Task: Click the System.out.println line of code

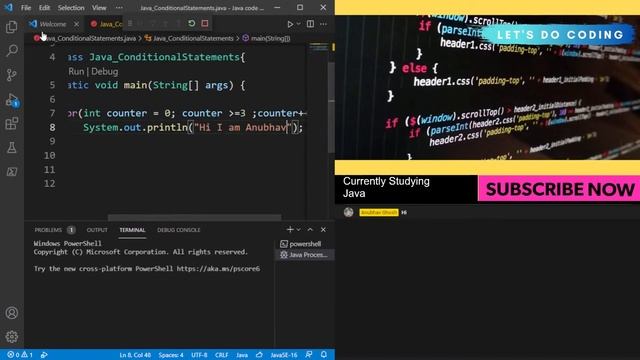Action: (x=193, y=127)
